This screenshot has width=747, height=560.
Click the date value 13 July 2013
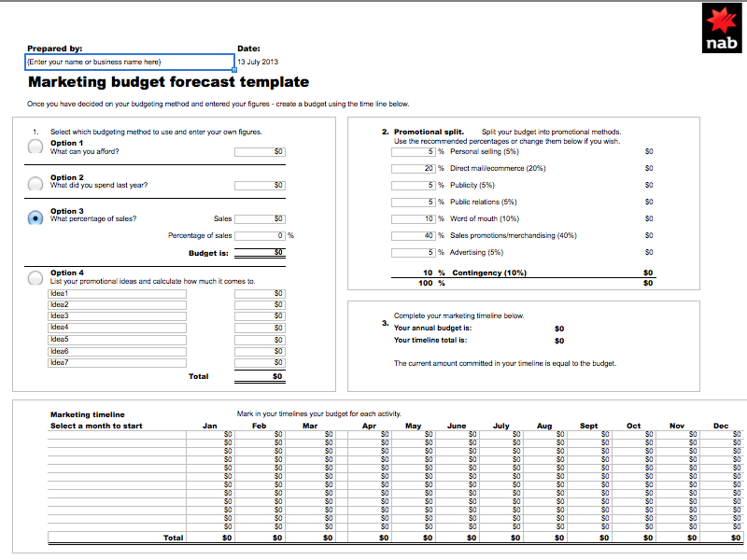[x=259, y=62]
